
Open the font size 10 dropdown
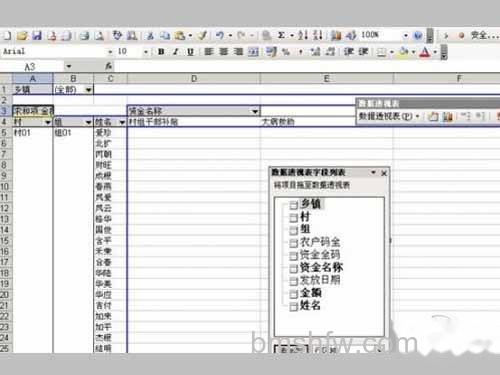[146, 52]
